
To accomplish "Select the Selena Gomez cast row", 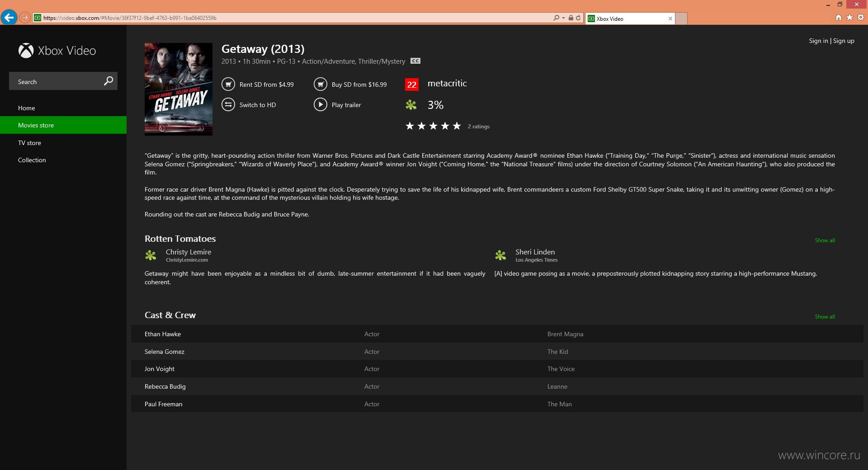I will pos(497,352).
